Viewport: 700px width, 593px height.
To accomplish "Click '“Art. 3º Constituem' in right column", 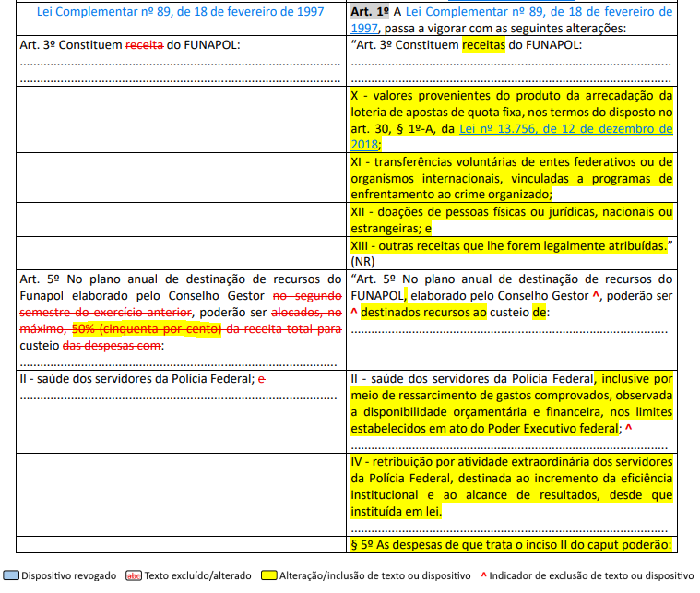I will (405, 45).
